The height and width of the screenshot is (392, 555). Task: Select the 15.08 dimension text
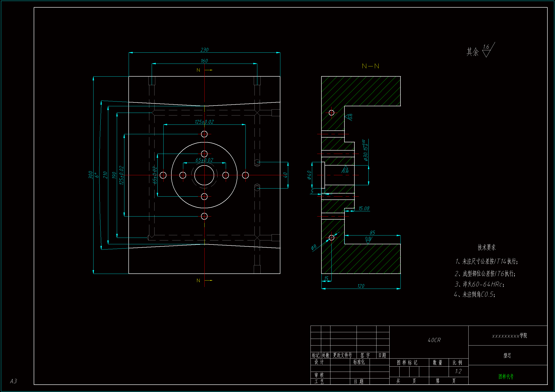pyautogui.click(x=364, y=208)
